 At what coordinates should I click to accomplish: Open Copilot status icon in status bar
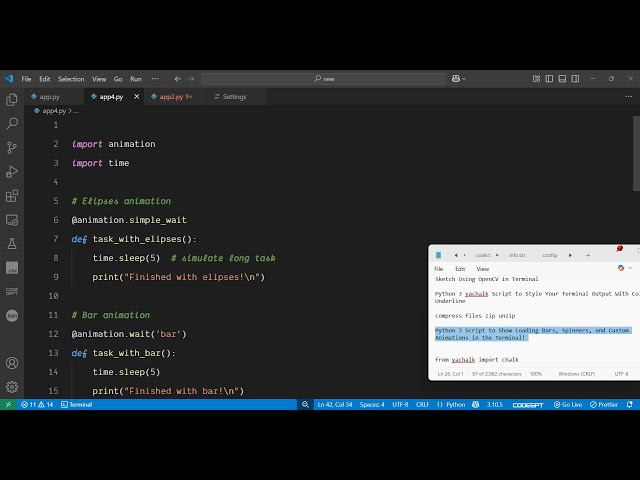(476, 404)
